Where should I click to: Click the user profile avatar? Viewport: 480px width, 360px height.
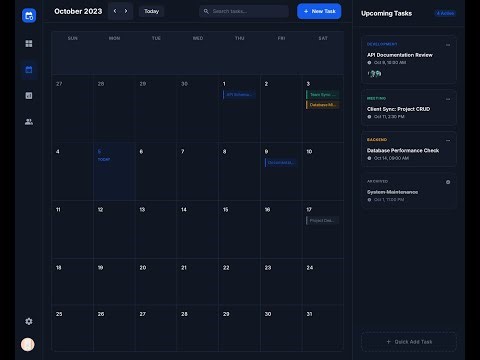[28, 344]
